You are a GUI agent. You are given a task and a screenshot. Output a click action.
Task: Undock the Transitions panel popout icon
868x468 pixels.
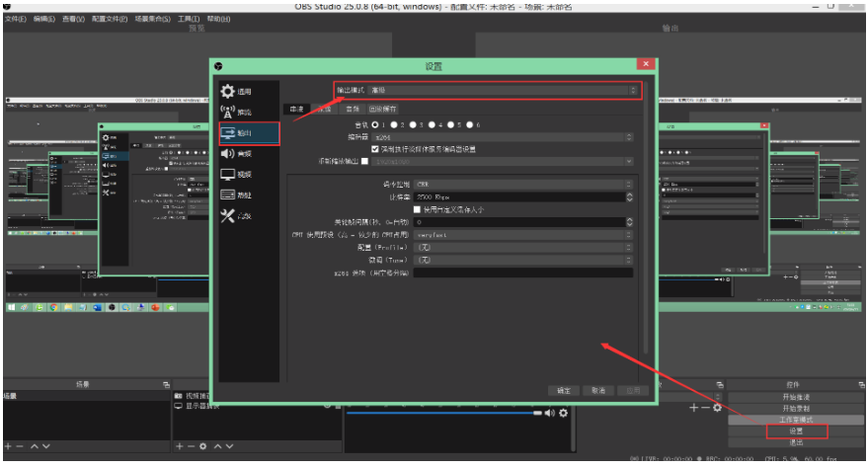click(720, 384)
